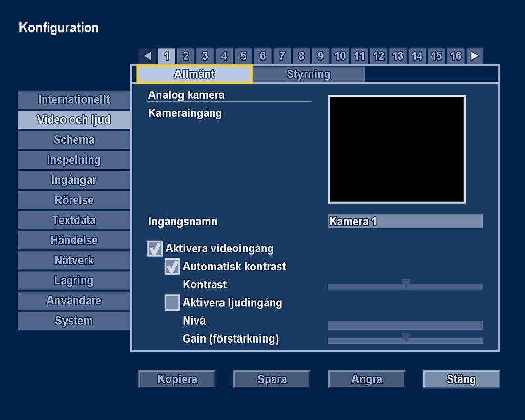
Task: Click the camera preview video window
Action: (397, 149)
